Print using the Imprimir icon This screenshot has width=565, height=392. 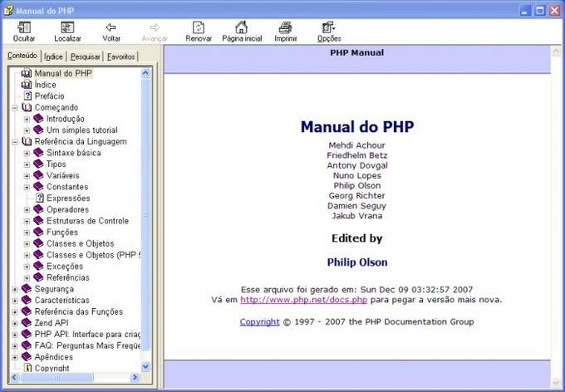click(285, 27)
